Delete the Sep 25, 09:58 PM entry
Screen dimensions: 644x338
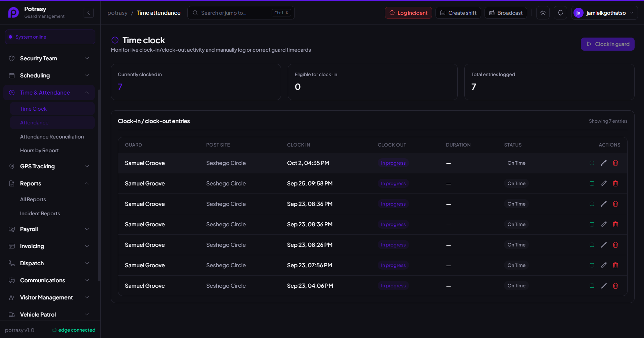[x=615, y=183]
